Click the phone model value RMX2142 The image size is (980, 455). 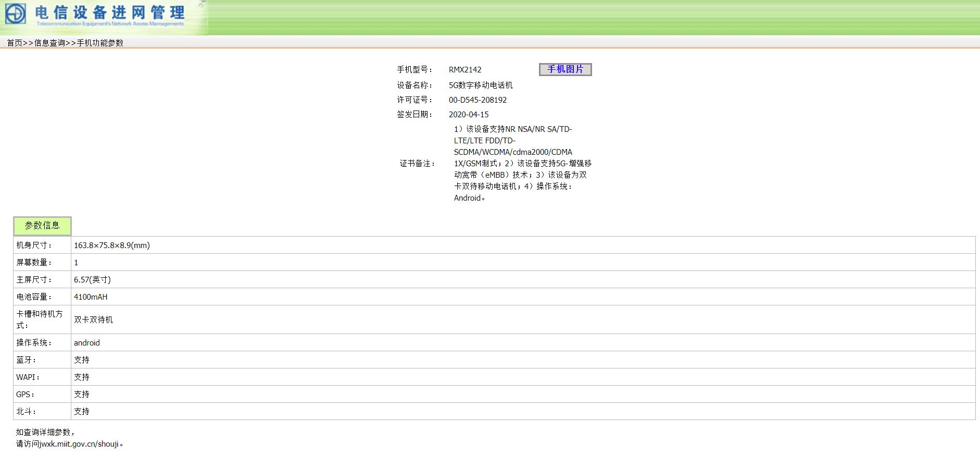point(465,70)
